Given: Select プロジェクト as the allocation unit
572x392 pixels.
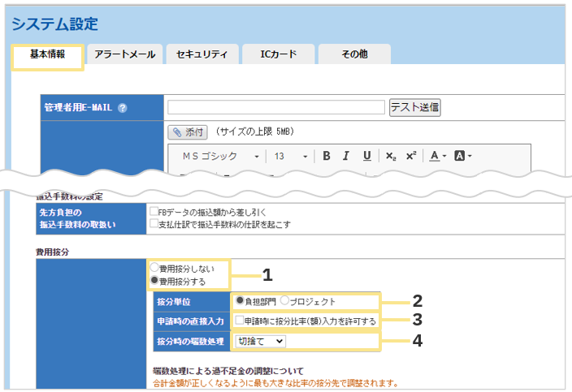Looking at the screenshot, I should coord(284,301).
